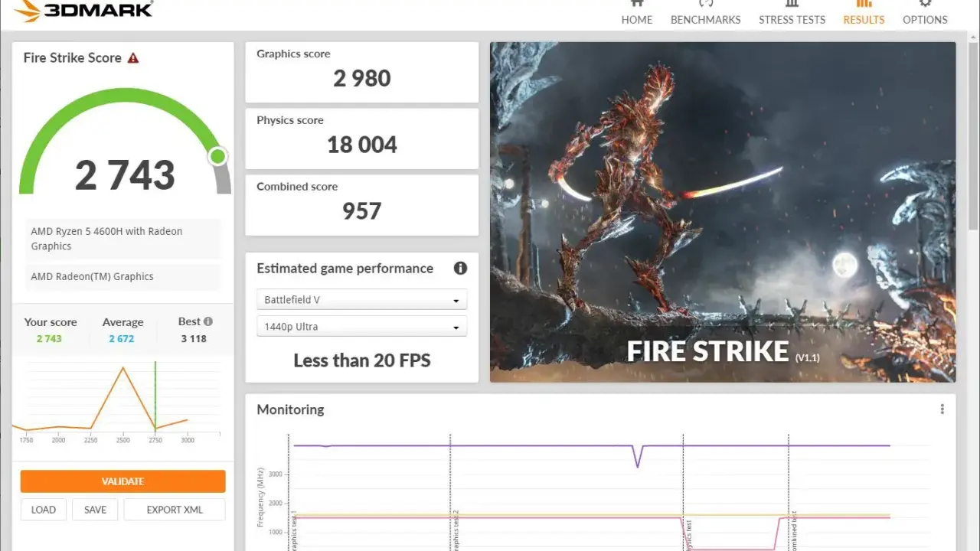Click the green score gauge indicator dot
The width and height of the screenshot is (980, 551).
click(x=218, y=157)
